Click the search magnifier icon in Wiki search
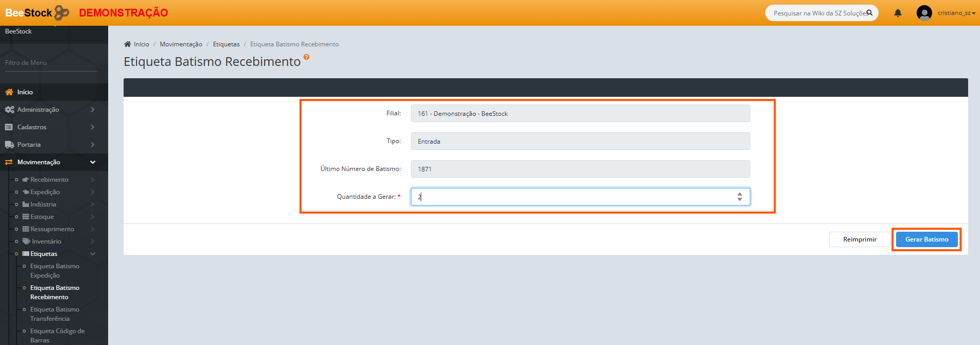 click(869, 13)
